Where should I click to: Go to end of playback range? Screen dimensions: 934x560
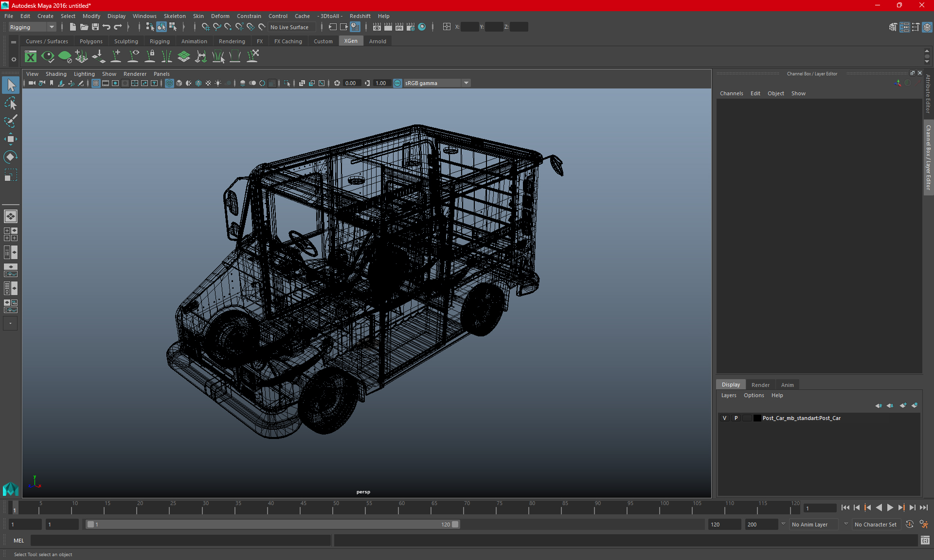923,507
